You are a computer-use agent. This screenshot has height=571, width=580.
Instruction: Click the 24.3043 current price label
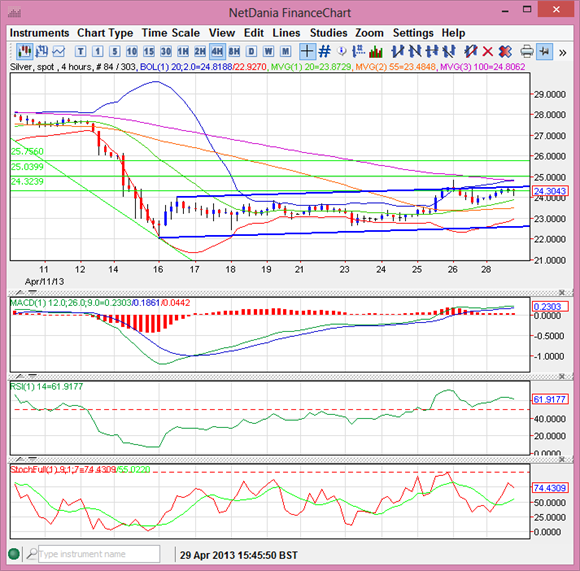tap(550, 191)
